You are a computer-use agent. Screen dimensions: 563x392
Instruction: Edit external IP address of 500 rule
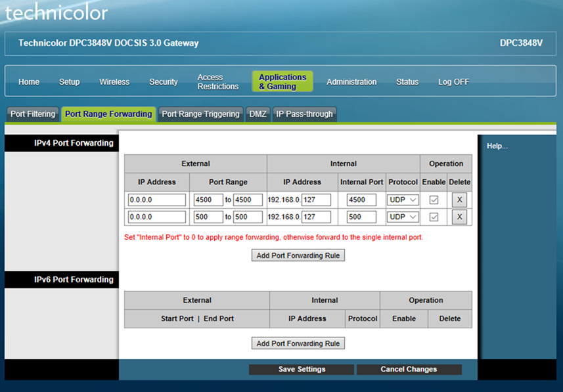pyautogui.click(x=157, y=217)
